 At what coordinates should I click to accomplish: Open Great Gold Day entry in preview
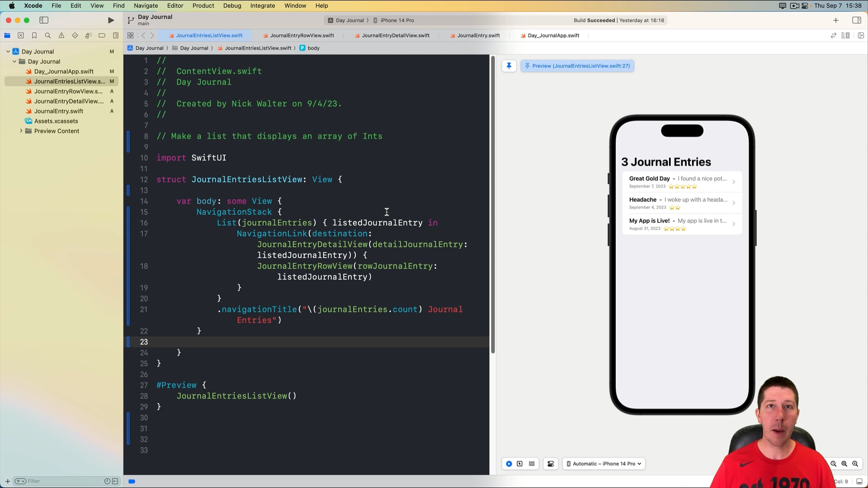[682, 182]
